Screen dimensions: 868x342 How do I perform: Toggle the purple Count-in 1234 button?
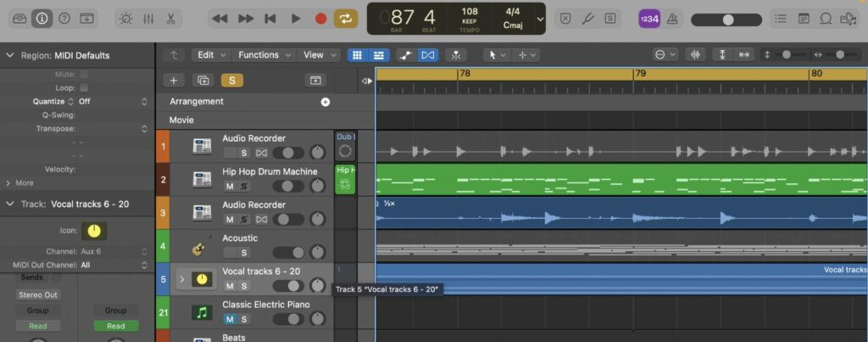(649, 19)
